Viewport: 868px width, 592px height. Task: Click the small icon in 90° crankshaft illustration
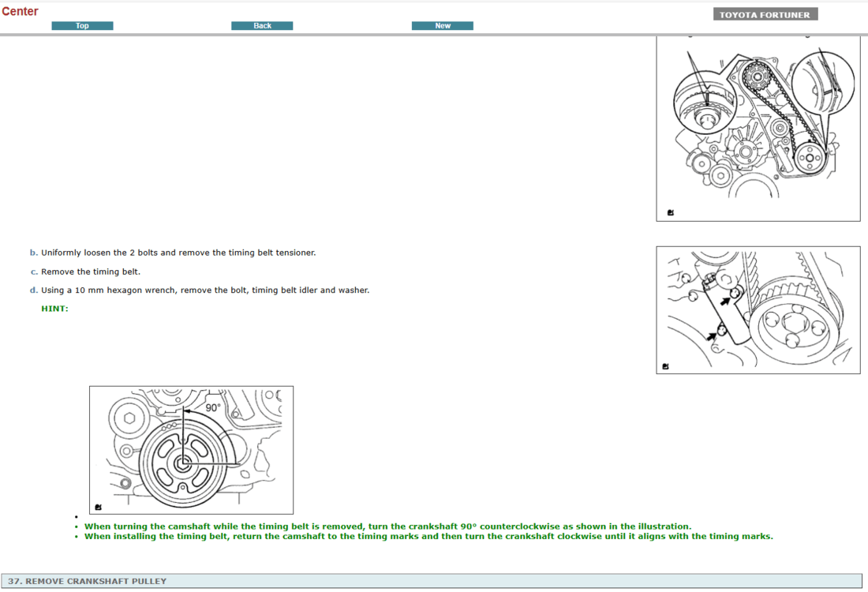tap(98, 508)
